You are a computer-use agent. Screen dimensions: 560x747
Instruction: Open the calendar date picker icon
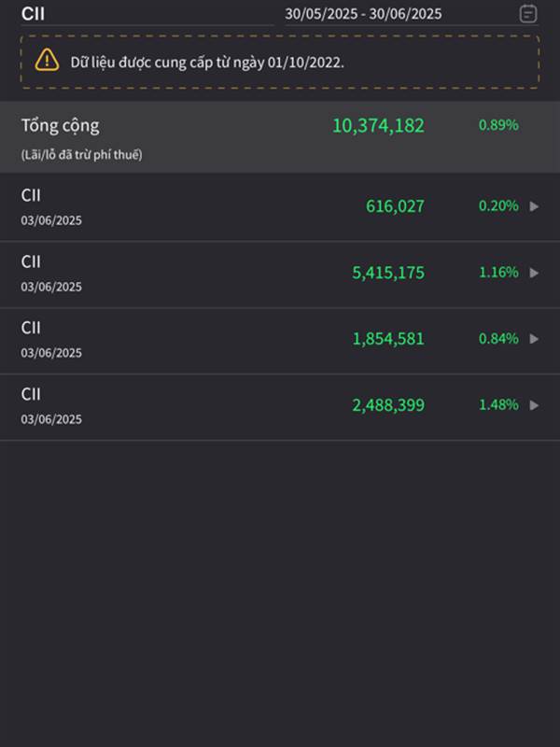point(527,13)
